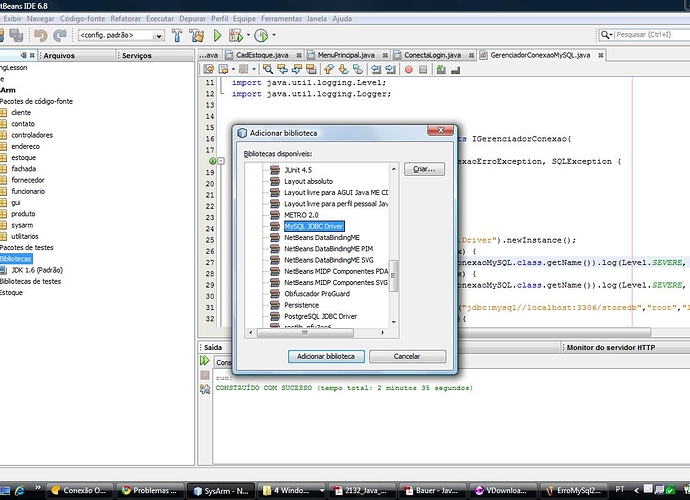Switch to CadEstoque.java tab
The height and width of the screenshot is (500, 690).
click(262, 55)
